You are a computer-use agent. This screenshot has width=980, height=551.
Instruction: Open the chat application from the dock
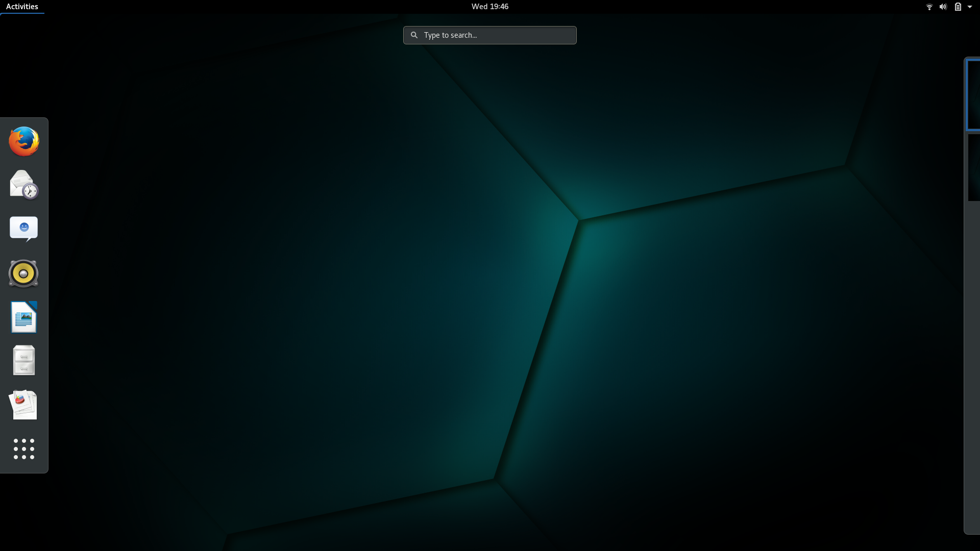(23, 229)
